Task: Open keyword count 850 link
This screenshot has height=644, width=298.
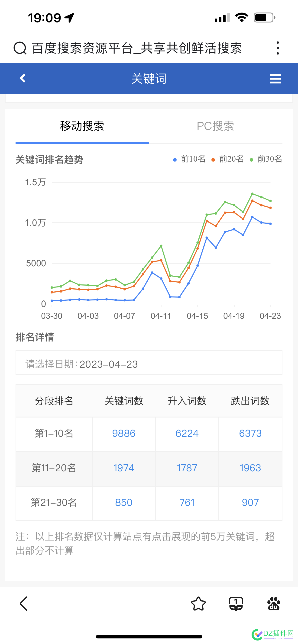Action: click(x=124, y=502)
